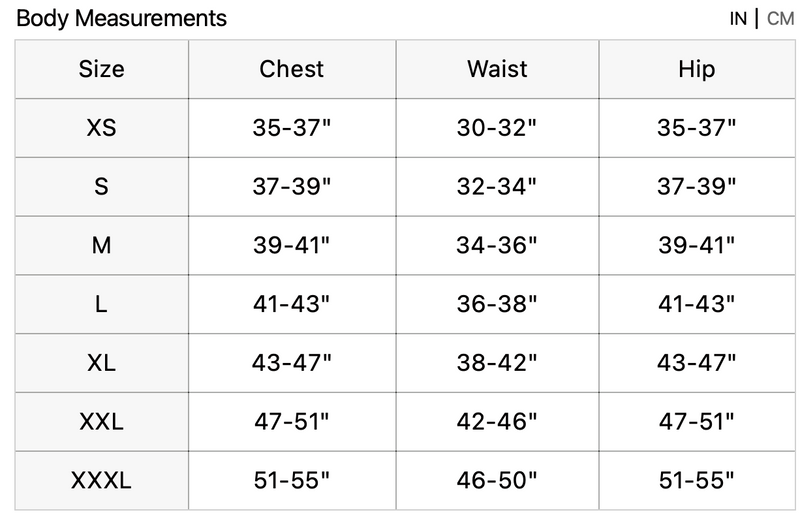Select the IN unit option
Viewport: 800px width, 521px height.
click(x=738, y=19)
